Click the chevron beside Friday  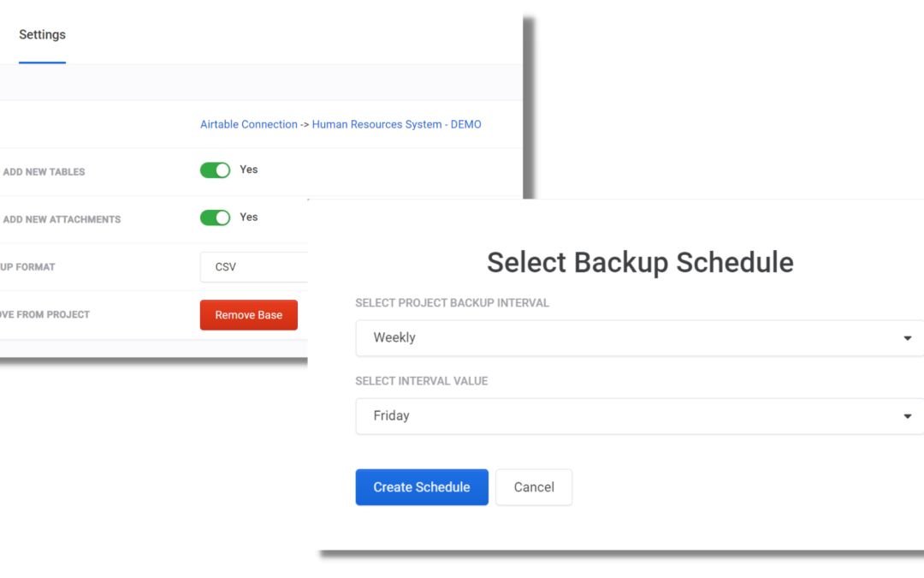click(x=907, y=415)
